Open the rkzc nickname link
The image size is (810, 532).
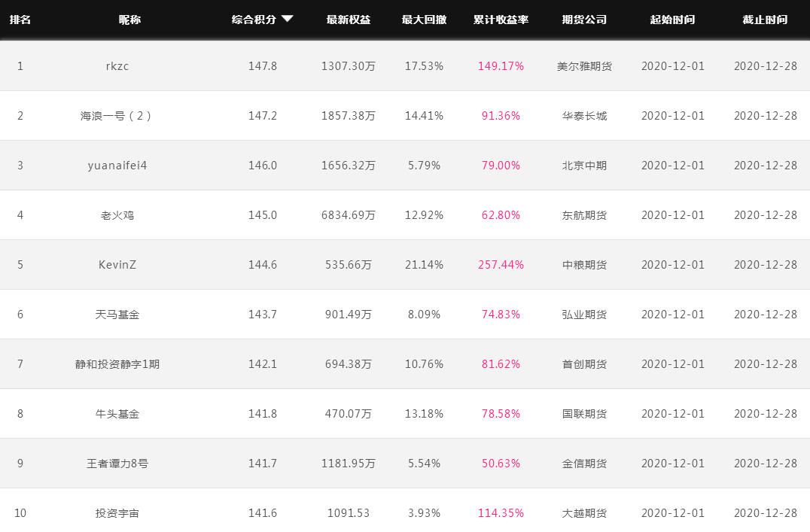pyautogui.click(x=117, y=66)
